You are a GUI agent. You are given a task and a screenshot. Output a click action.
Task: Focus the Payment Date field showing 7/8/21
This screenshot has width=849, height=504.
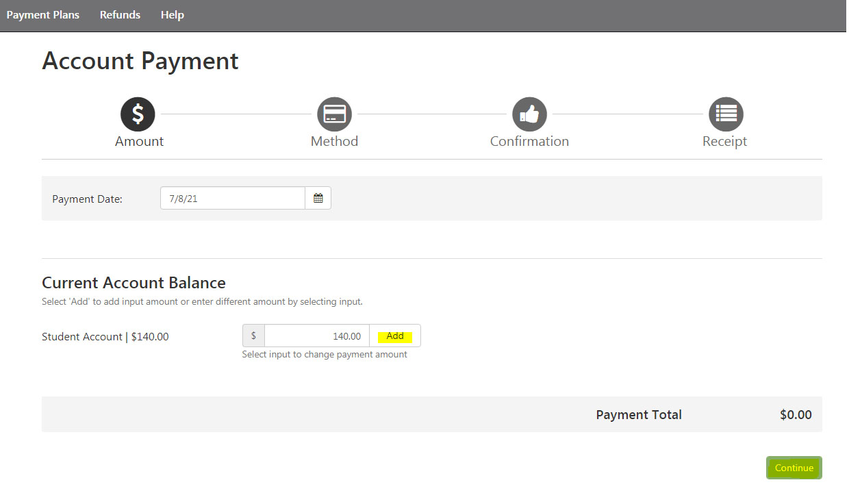coord(232,199)
